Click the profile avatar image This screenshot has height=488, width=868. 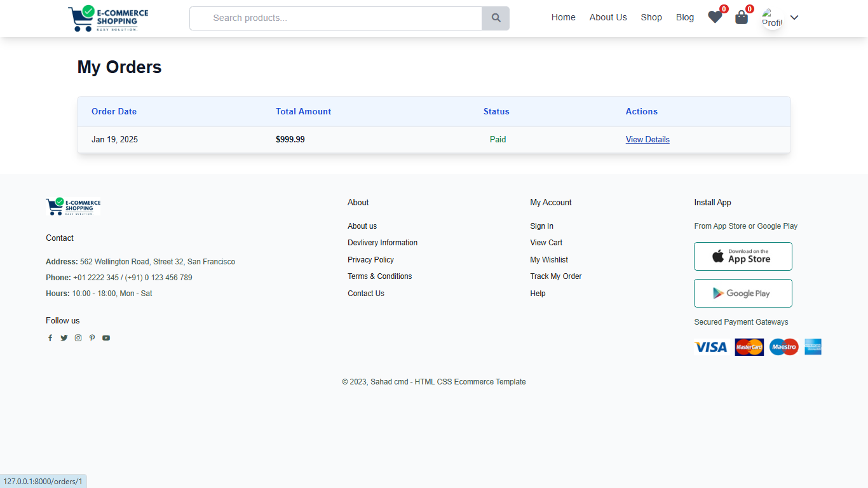(772, 18)
